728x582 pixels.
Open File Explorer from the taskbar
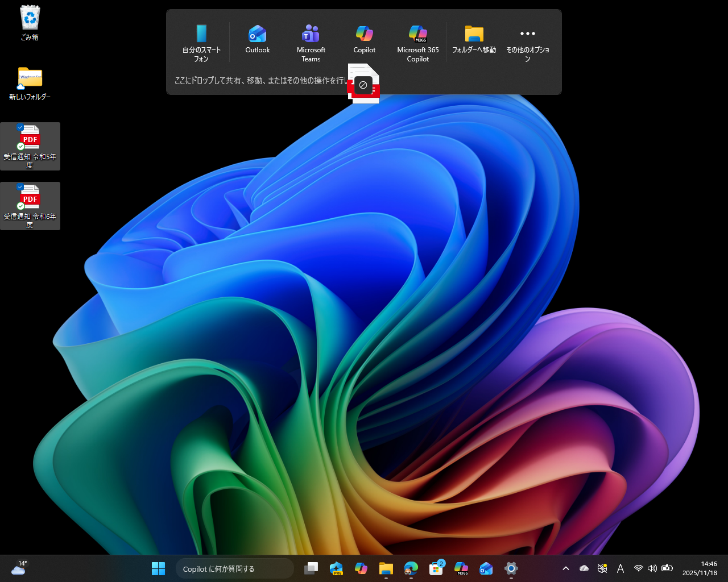point(386,568)
